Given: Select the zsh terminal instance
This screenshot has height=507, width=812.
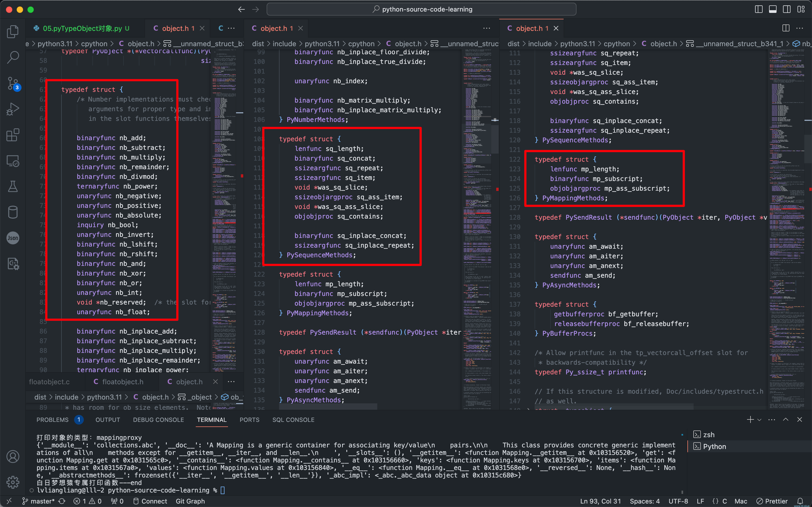Looking at the screenshot, I should coord(749,434).
